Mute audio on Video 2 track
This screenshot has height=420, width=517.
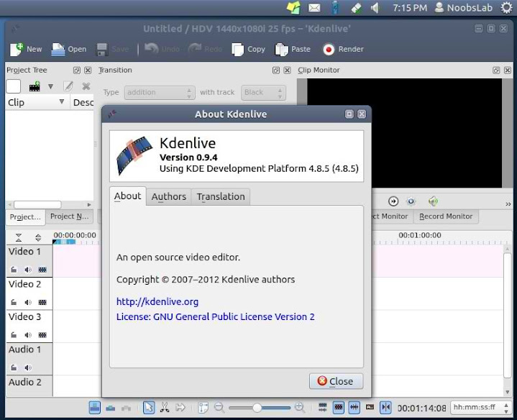(28, 302)
